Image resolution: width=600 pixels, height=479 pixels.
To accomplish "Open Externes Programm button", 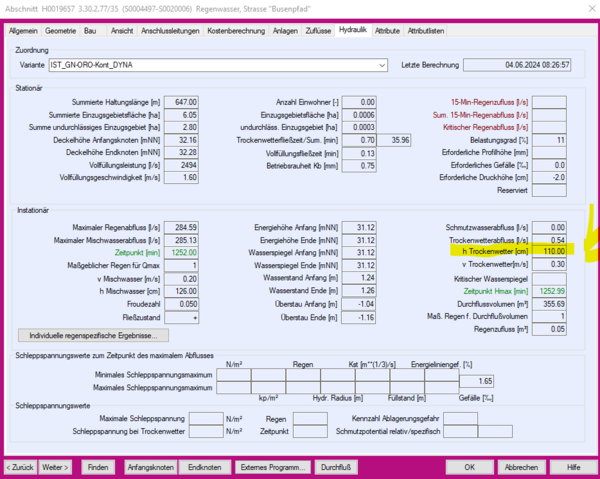I will tap(271, 467).
